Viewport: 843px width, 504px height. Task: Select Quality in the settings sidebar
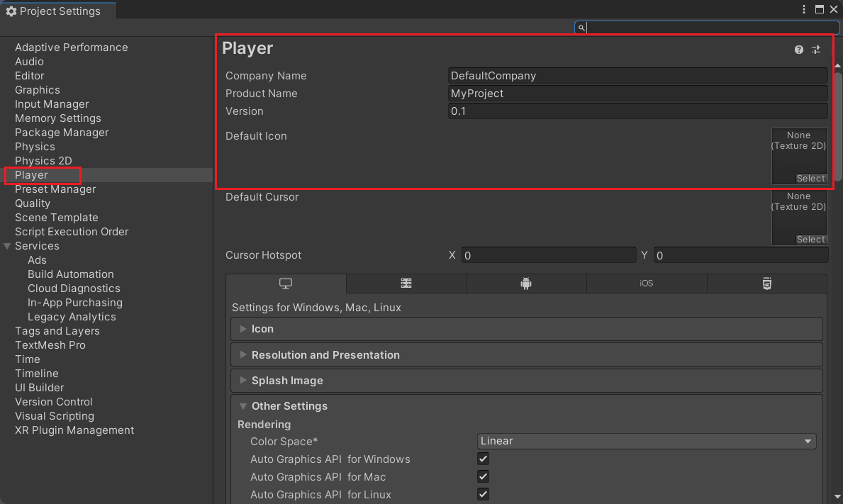33,203
